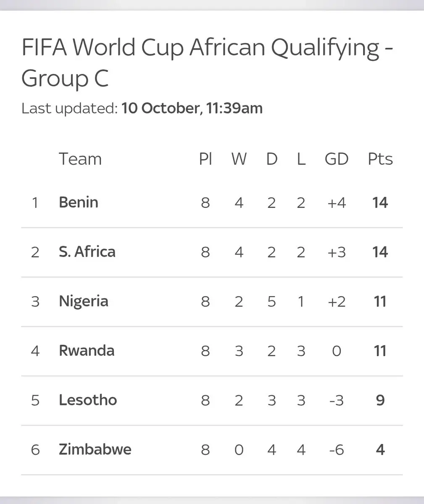Click the L column header
The height and width of the screenshot is (504, 424).
pyautogui.click(x=301, y=159)
